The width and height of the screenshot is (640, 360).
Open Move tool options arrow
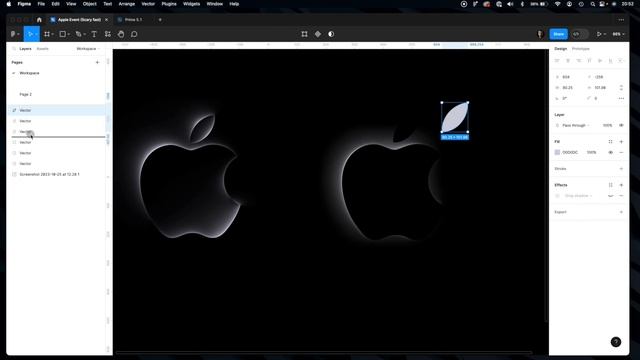click(36, 34)
